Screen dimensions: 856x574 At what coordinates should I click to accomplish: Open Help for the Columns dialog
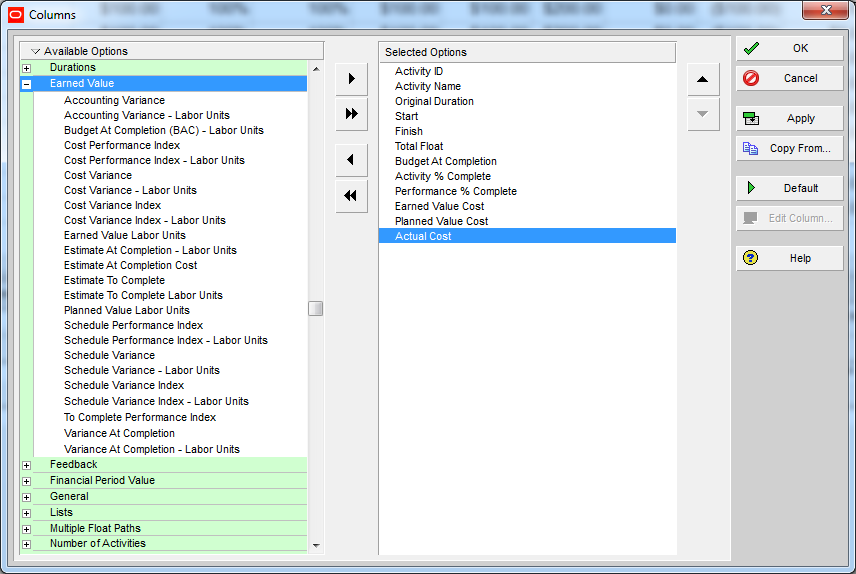point(789,258)
